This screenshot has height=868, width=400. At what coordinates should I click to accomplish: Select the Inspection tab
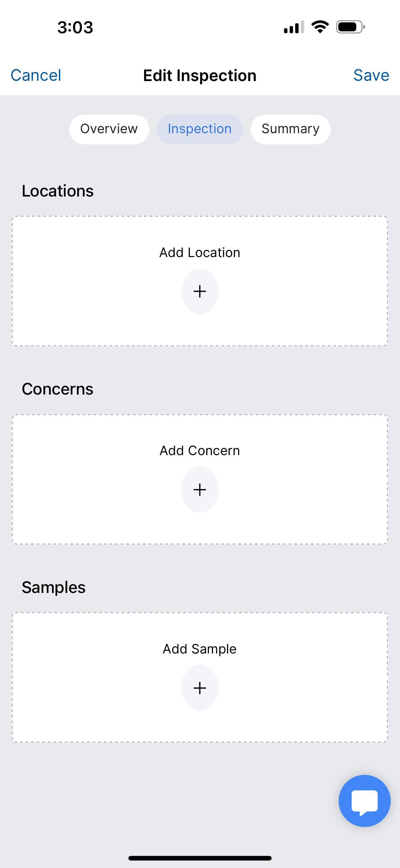200,129
